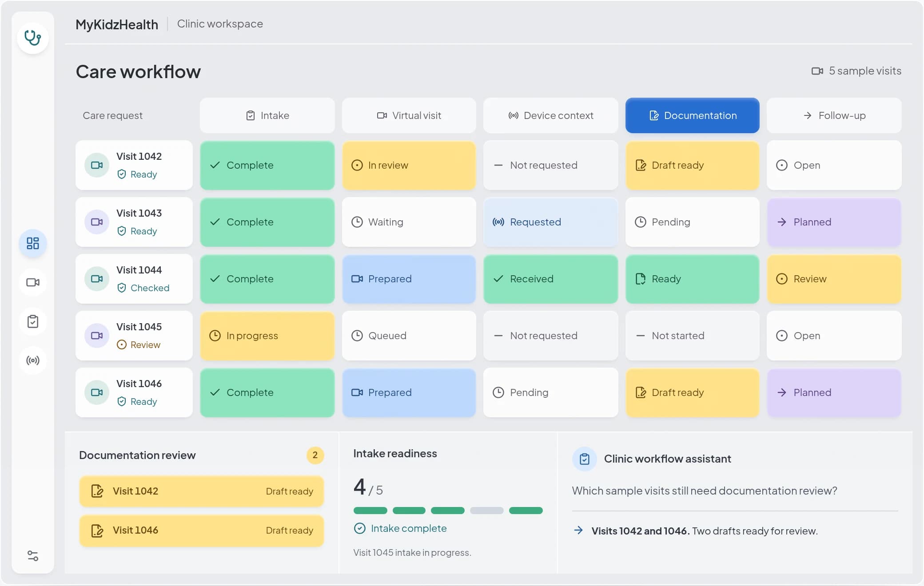This screenshot has height=586, width=924.
Task: Select the Virtual visit column tab
Action: point(409,115)
